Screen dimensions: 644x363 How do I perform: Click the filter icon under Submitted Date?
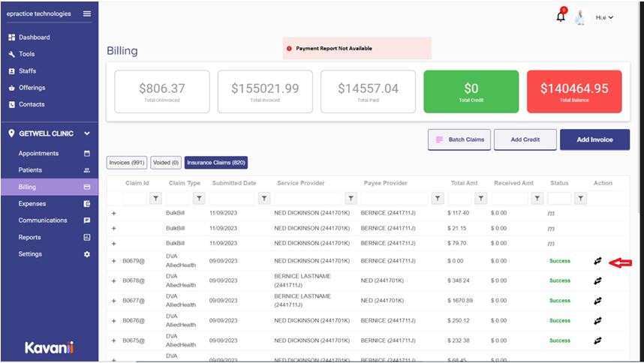click(264, 199)
